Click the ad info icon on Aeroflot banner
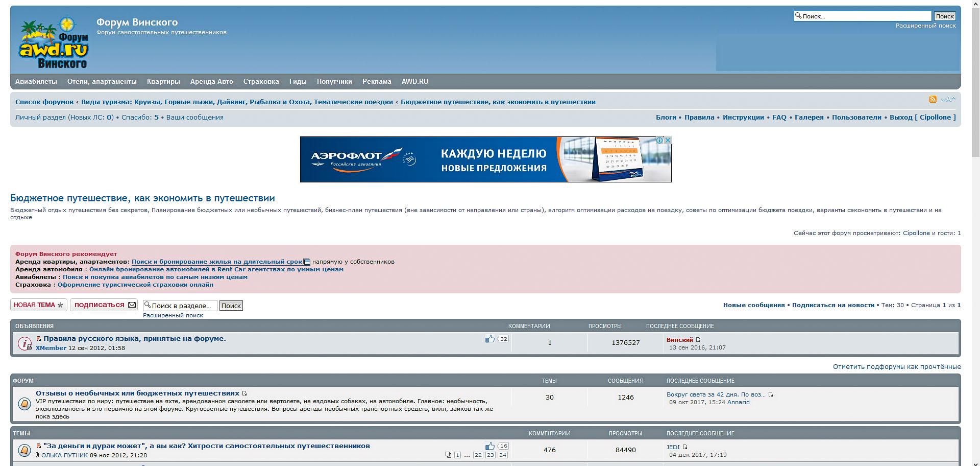The width and height of the screenshot is (980, 466). point(659,141)
